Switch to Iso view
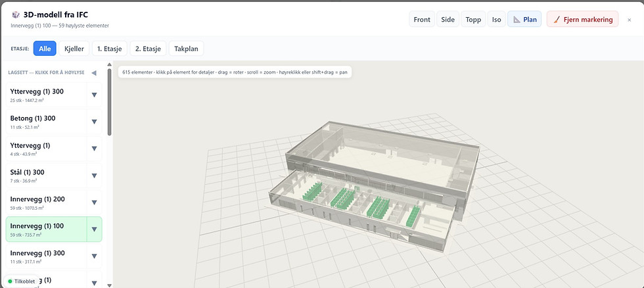The height and width of the screenshot is (288, 644). click(x=497, y=19)
